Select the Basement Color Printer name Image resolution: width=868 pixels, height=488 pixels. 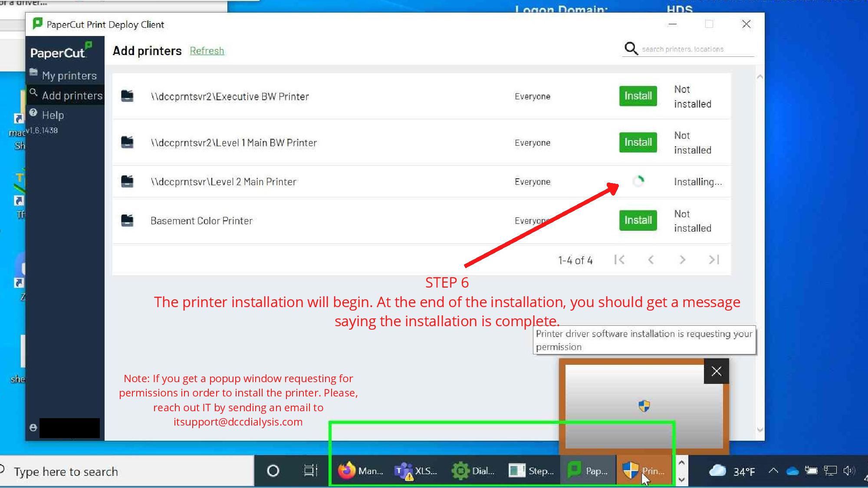click(x=201, y=221)
